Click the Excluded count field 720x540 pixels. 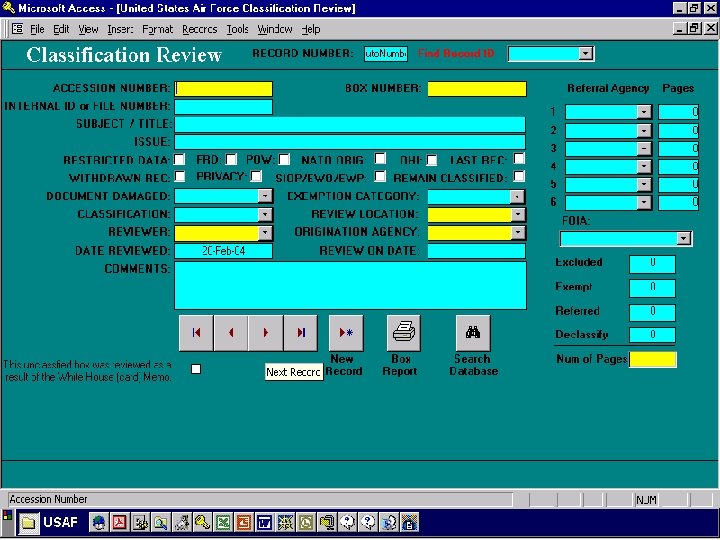652,264
